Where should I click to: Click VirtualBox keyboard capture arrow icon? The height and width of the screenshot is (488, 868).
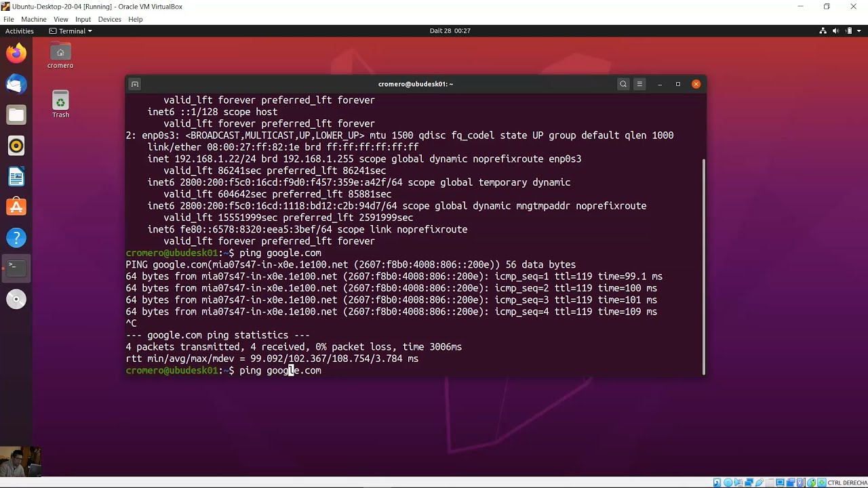(822, 483)
